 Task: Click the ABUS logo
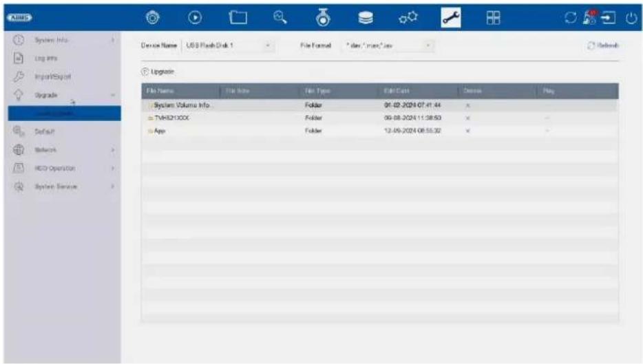pyautogui.click(x=19, y=18)
